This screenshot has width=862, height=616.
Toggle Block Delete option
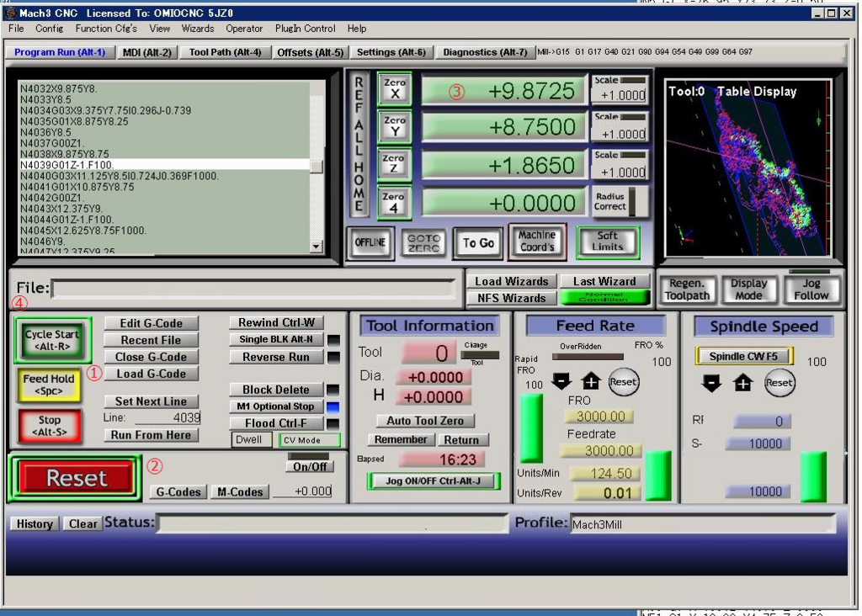pyautogui.click(x=276, y=390)
